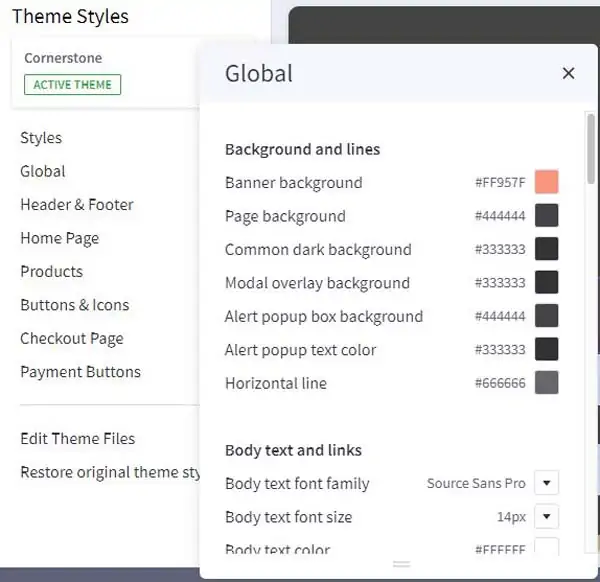Screen dimensions: 600x582
Task: Click Edit Theme Files link
Action: (x=77, y=438)
